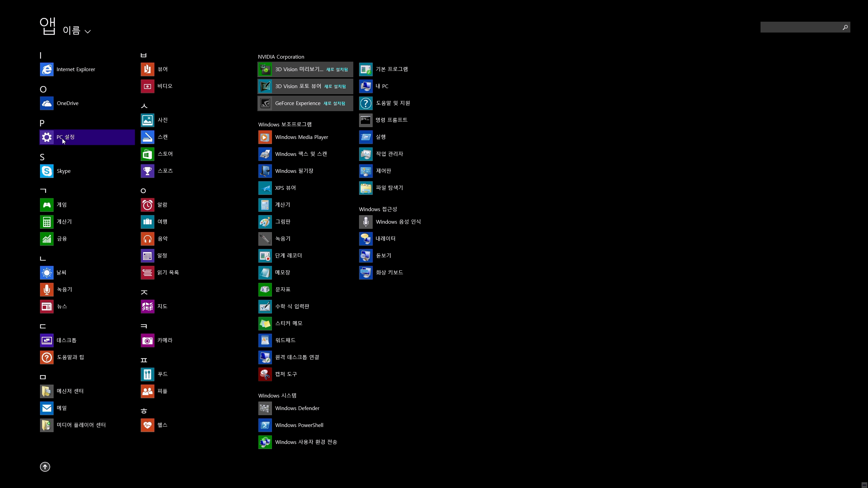Select the Windows 접근성 group header

378,209
